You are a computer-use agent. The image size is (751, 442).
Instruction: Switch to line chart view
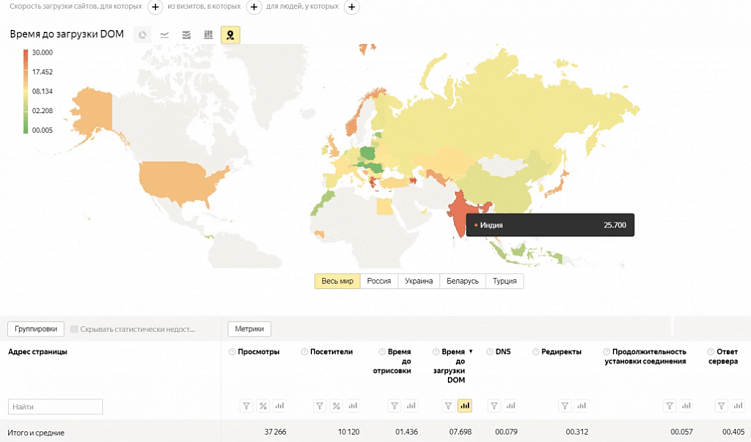164,35
